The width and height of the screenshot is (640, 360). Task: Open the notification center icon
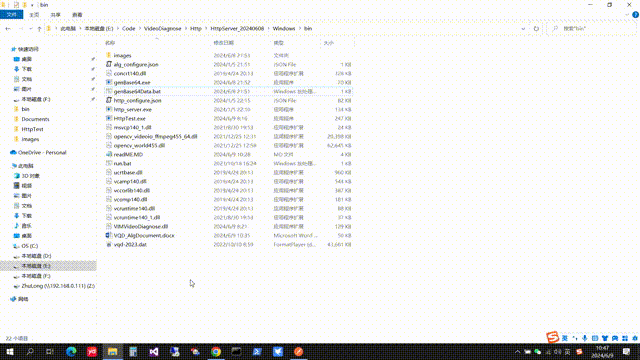coord(627,351)
